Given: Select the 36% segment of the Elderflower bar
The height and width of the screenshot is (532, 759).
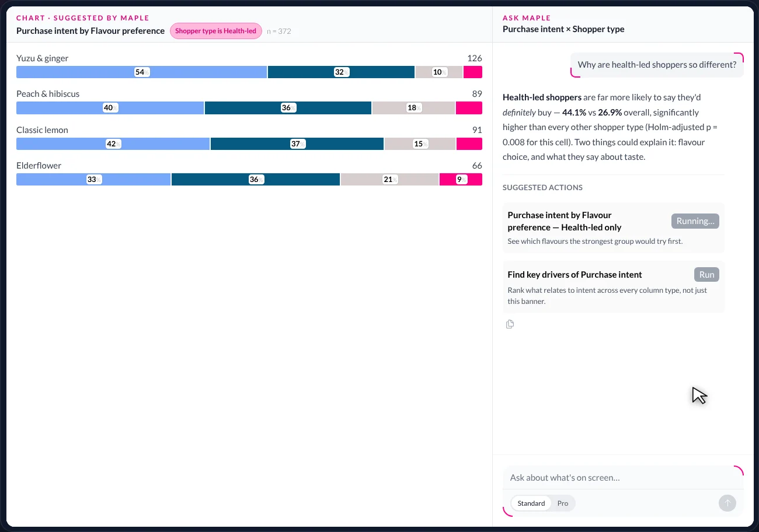Looking at the screenshot, I should [x=256, y=180].
